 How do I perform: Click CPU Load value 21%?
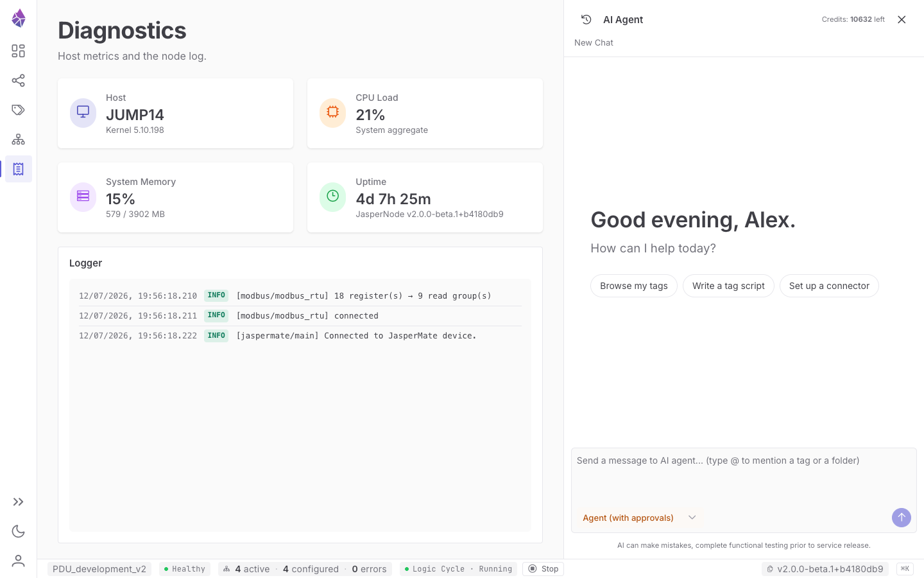[370, 115]
